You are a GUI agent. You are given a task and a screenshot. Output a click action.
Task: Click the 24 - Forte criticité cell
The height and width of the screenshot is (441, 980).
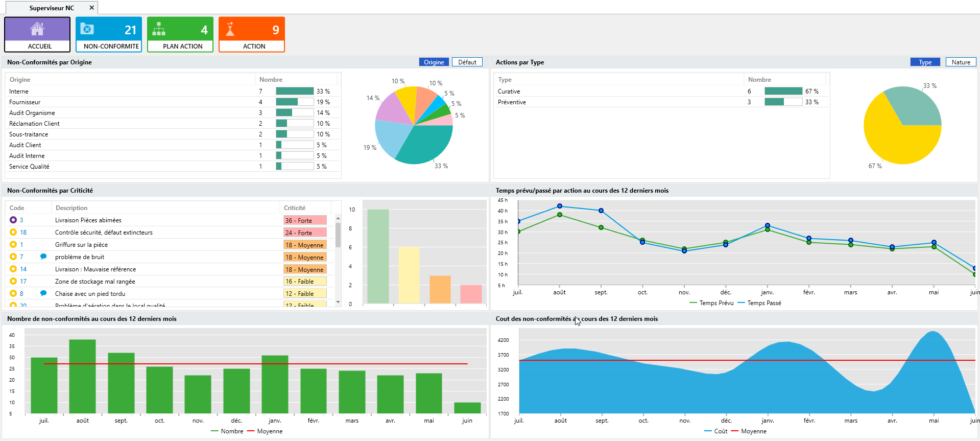coord(305,233)
